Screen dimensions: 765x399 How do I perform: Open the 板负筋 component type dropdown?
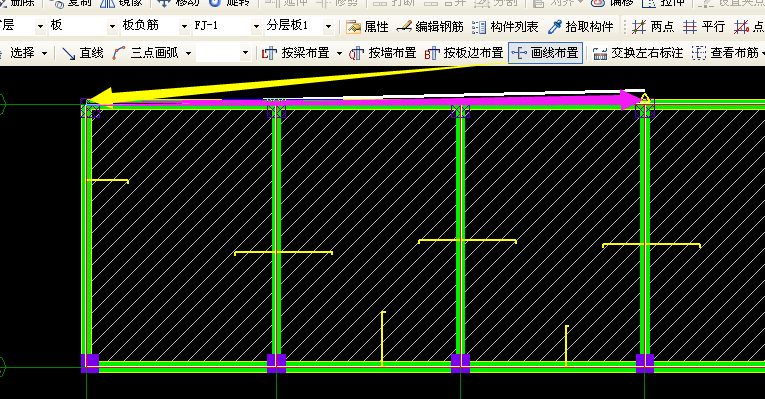(184, 26)
